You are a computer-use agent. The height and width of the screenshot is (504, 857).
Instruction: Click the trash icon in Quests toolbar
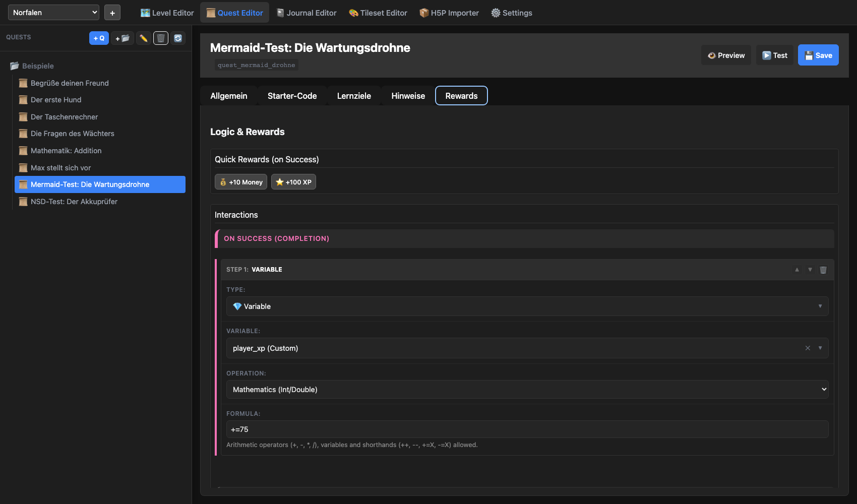tap(161, 38)
